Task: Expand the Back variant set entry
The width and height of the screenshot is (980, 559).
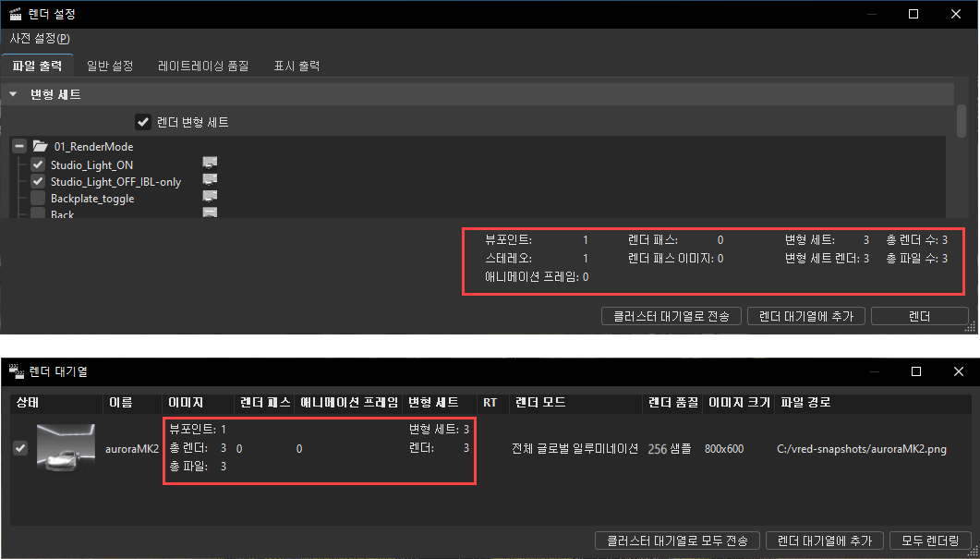Action: pos(18,212)
